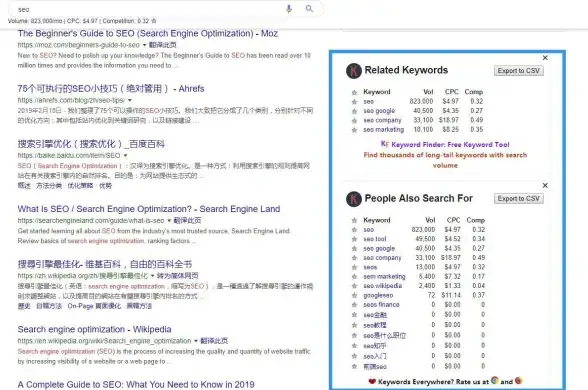
Task: Star 'seo google' in Related Keywords
Action: (354, 111)
